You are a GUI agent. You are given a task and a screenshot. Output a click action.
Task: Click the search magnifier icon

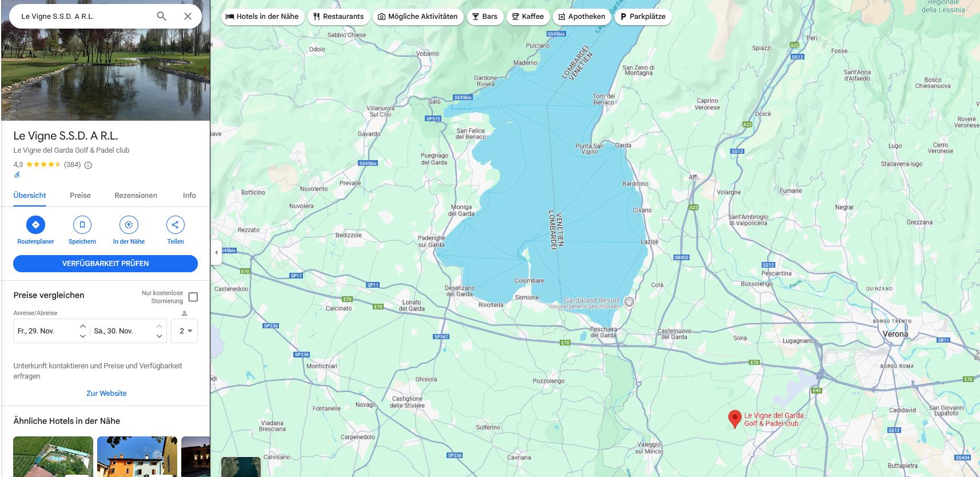pyautogui.click(x=161, y=16)
